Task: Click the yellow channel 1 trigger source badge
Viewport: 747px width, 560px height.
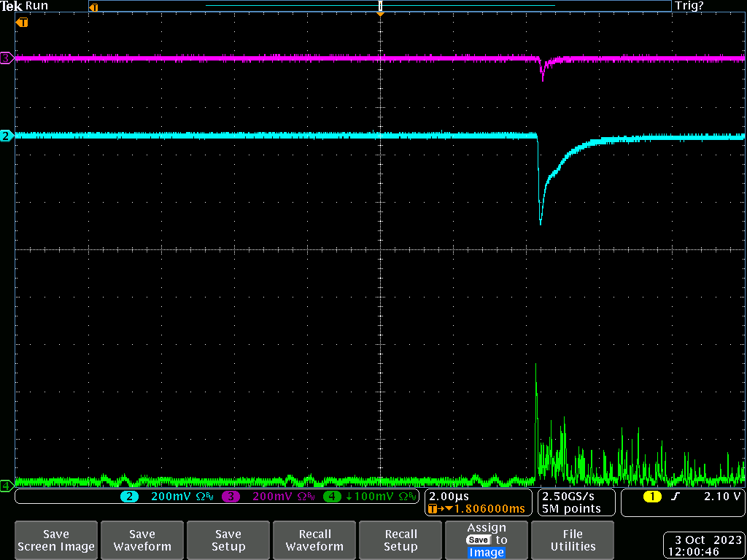Action: 651,497
